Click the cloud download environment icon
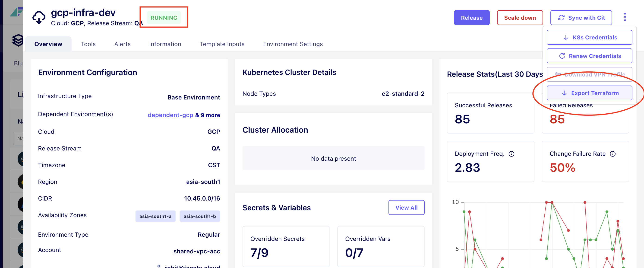The height and width of the screenshot is (268, 644). (x=39, y=17)
